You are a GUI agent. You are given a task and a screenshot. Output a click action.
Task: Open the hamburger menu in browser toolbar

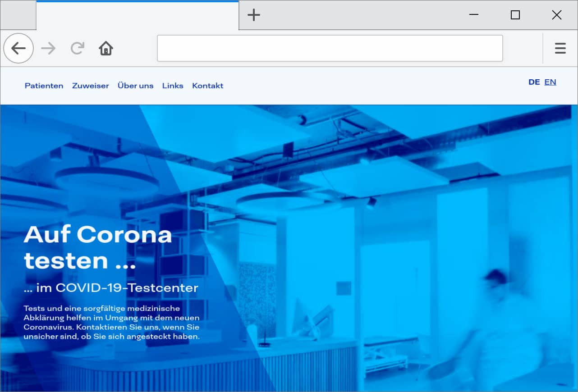tap(560, 48)
